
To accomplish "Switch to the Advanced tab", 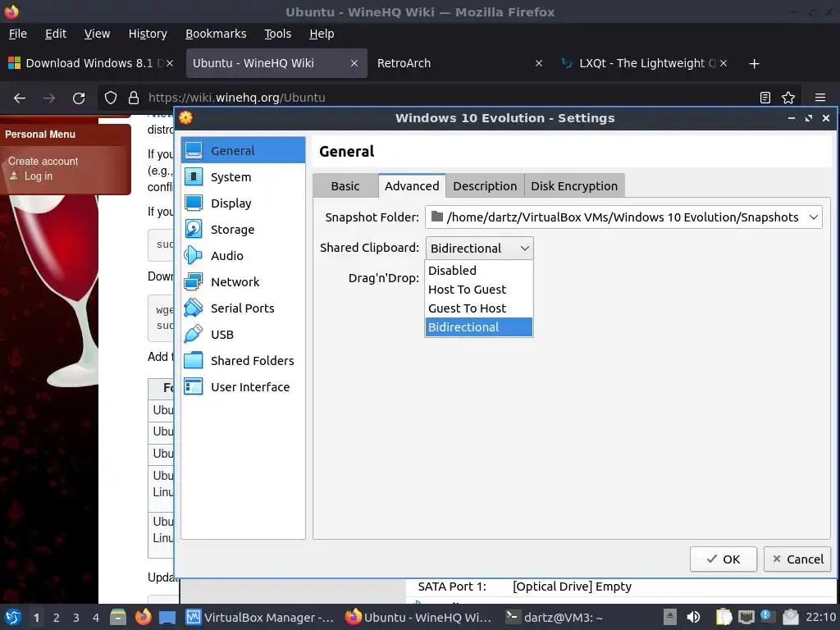I will [x=412, y=186].
